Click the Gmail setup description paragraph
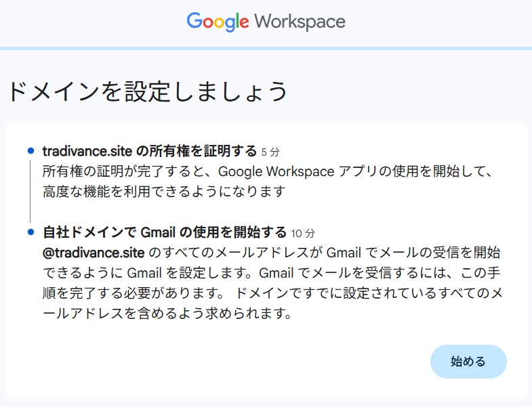The image size is (532, 407). point(271,284)
